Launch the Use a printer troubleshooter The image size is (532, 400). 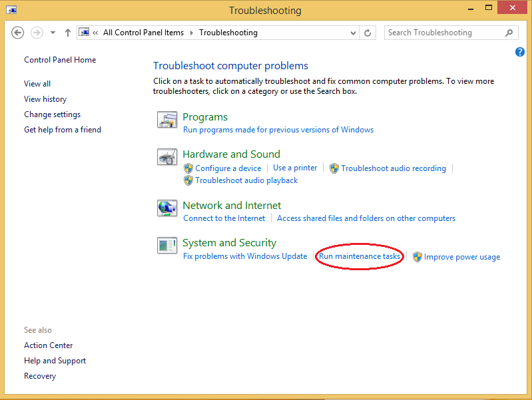[295, 168]
